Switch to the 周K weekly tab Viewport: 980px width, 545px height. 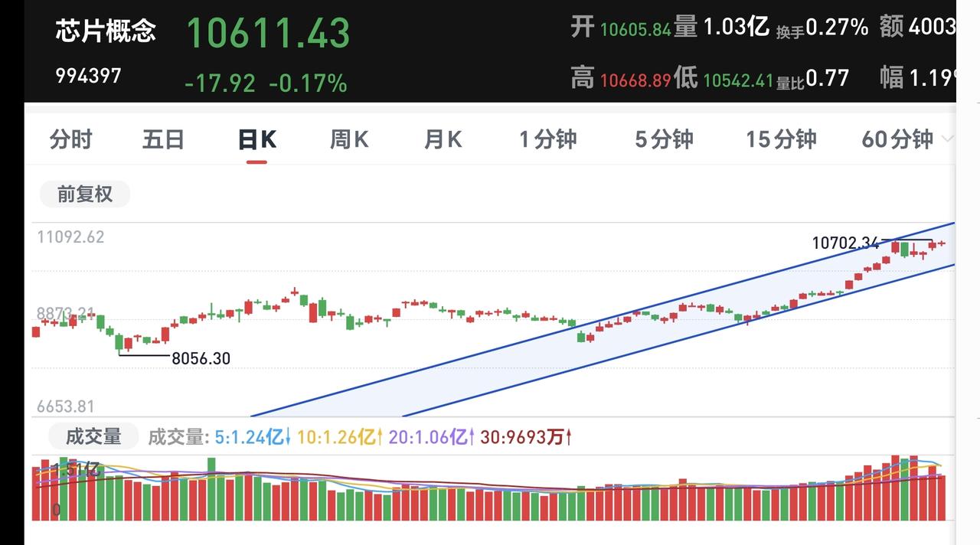[x=349, y=139]
